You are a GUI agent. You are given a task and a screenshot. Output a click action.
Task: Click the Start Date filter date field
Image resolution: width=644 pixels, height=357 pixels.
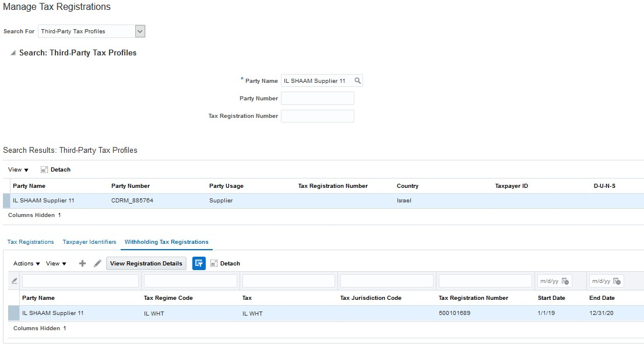pos(550,281)
